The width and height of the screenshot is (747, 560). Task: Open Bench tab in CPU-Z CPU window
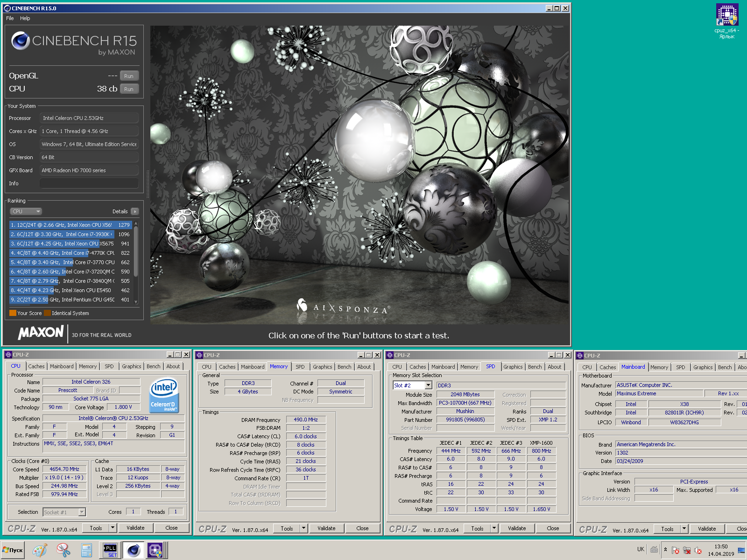154,366
